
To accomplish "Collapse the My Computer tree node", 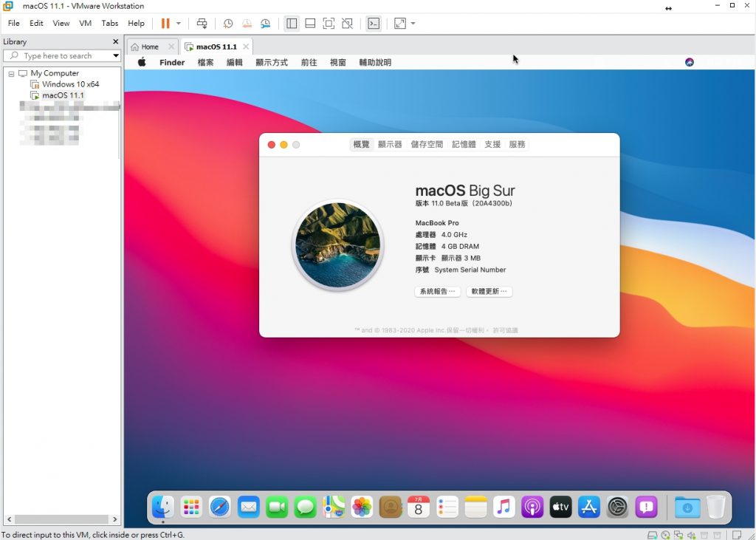I will (x=11, y=73).
